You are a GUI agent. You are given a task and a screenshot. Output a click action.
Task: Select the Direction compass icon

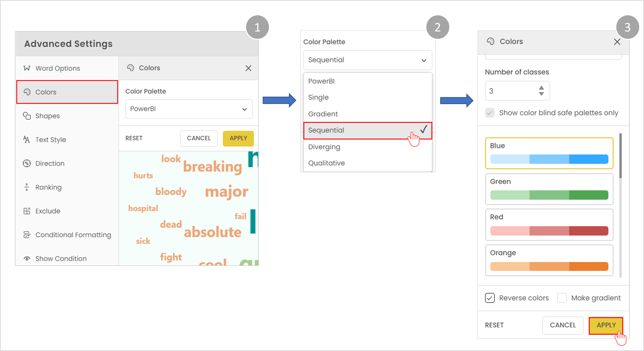[27, 163]
